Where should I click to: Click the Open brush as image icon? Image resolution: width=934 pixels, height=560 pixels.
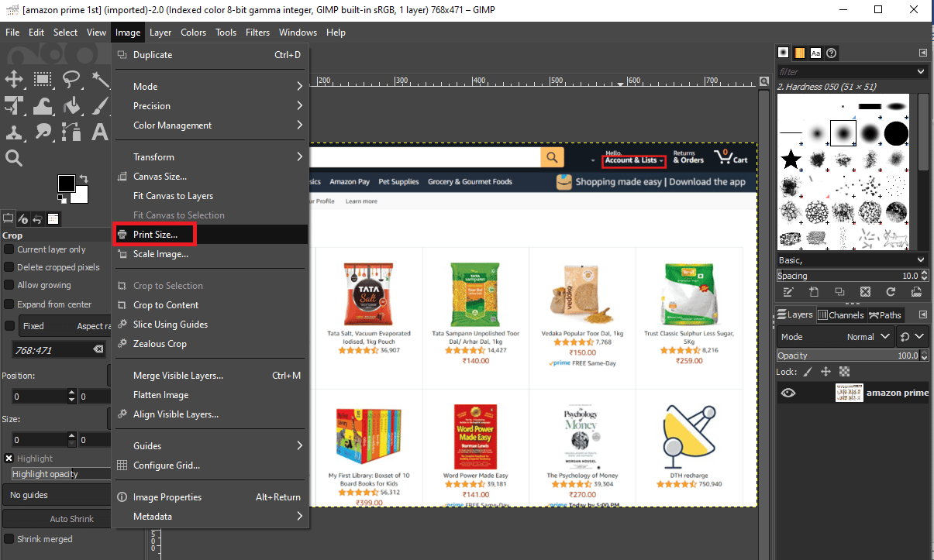(x=917, y=292)
